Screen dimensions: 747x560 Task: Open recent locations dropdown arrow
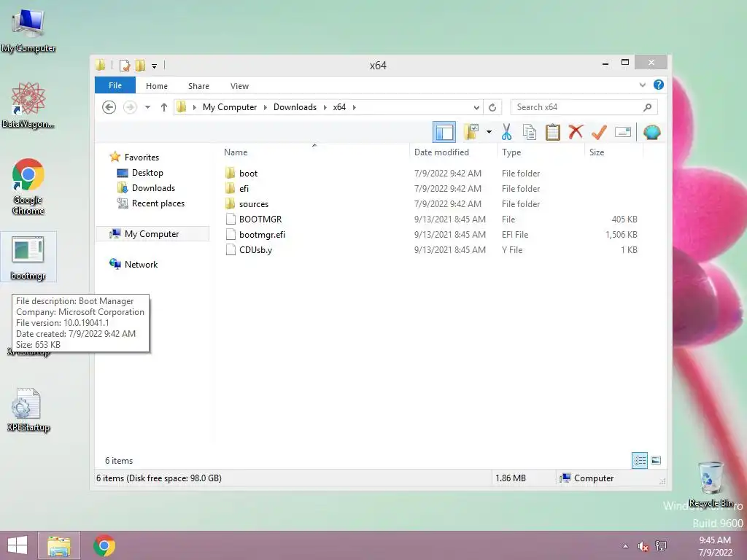[x=147, y=107]
